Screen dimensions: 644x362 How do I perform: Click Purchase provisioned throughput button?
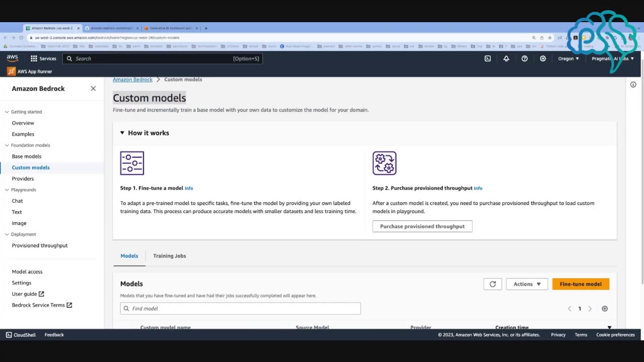[x=422, y=226]
